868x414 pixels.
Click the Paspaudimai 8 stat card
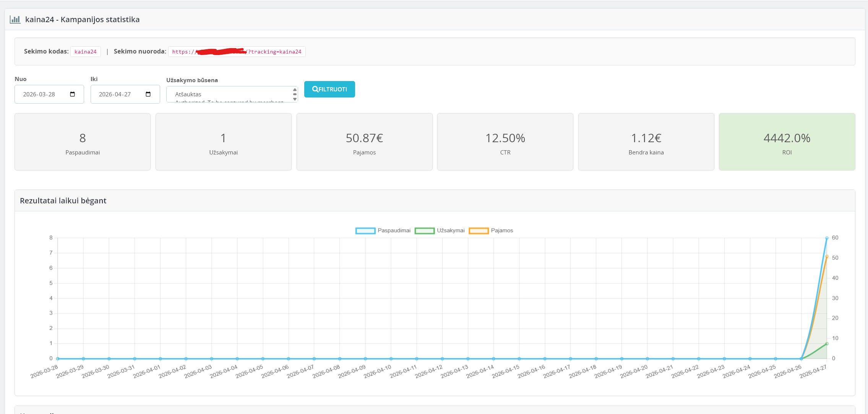[82, 142]
